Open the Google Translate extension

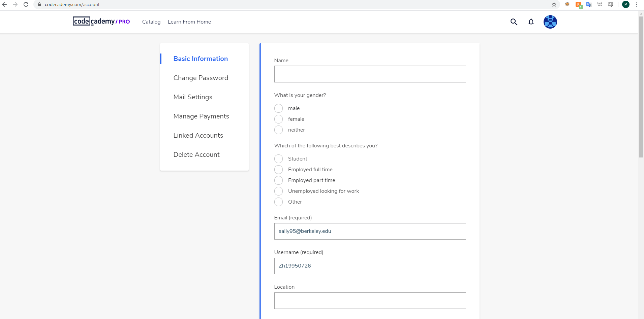pos(589,4)
